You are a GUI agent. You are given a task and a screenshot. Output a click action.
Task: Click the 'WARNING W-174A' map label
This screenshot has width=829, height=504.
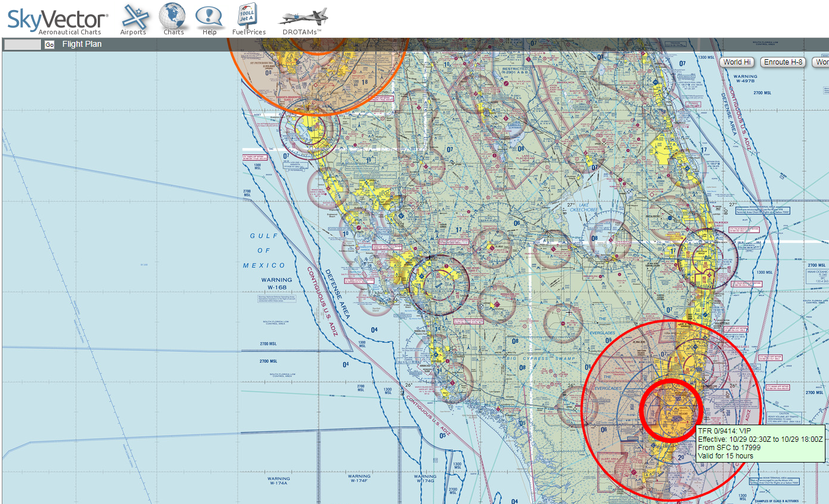point(278,481)
